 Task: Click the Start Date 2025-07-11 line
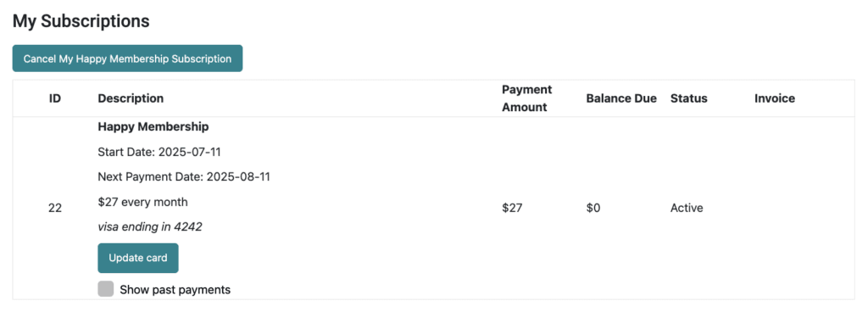tap(159, 152)
